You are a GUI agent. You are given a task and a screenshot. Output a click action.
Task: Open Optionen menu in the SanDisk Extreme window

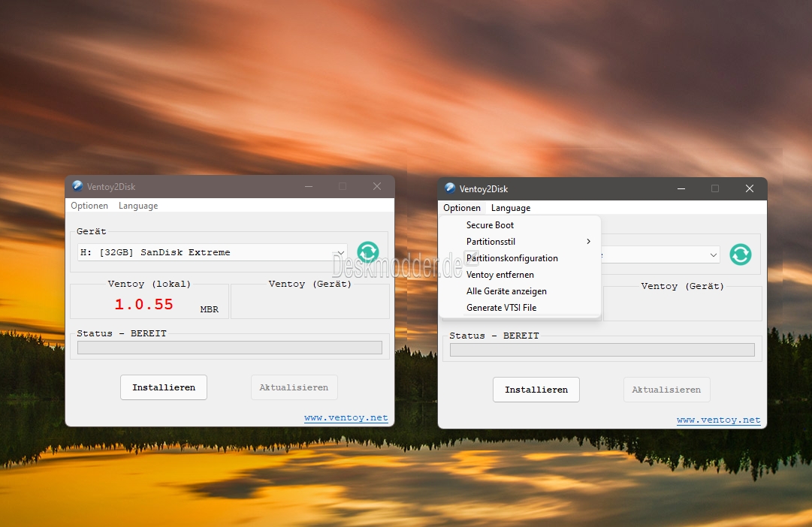[89, 206]
